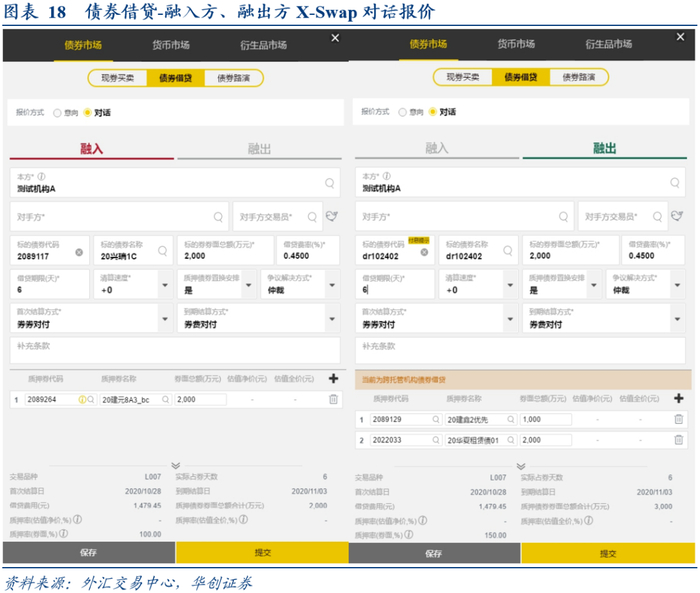700x593 pixels.
Task: Select 对话 quote mode in right panel
Action: point(433,113)
